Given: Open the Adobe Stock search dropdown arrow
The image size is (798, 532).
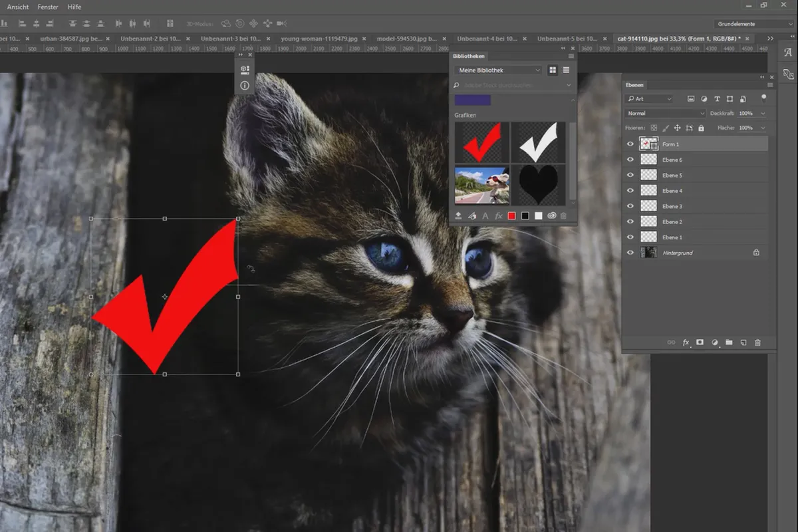Looking at the screenshot, I should 569,85.
